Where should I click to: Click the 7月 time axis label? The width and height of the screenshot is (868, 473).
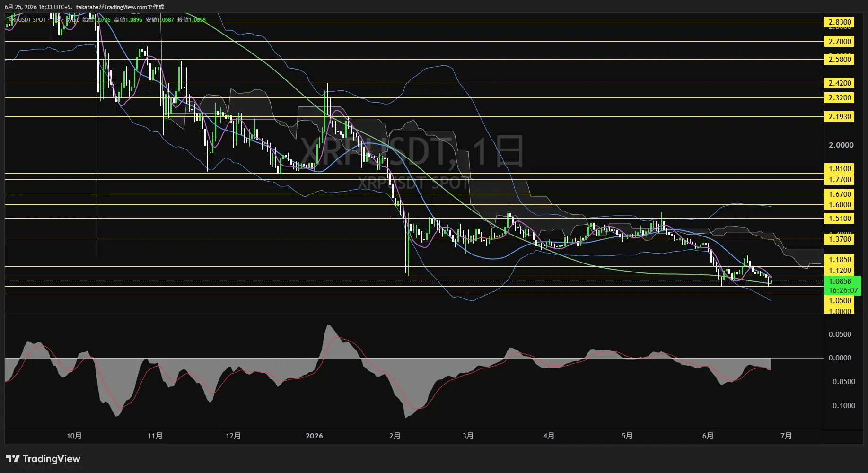pyautogui.click(x=786, y=436)
